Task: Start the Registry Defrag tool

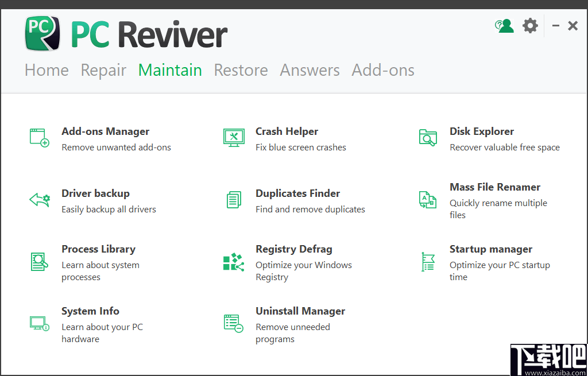Action: tap(293, 249)
